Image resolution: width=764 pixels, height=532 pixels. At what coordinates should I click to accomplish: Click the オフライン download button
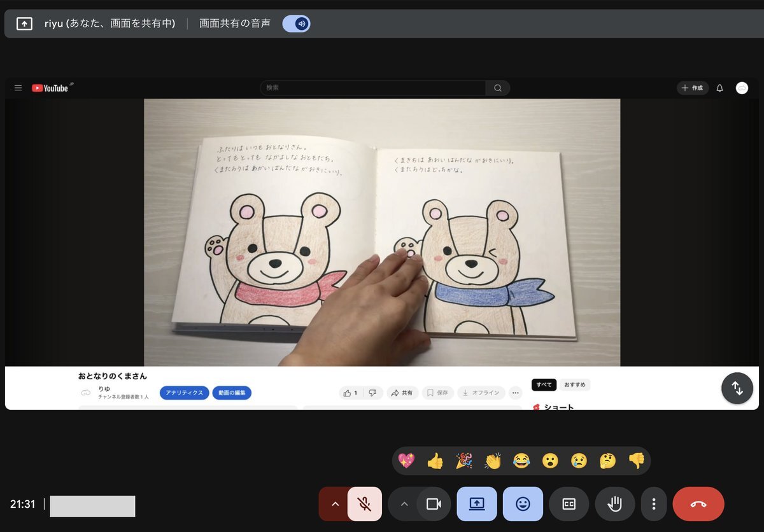pyautogui.click(x=481, y=393)
